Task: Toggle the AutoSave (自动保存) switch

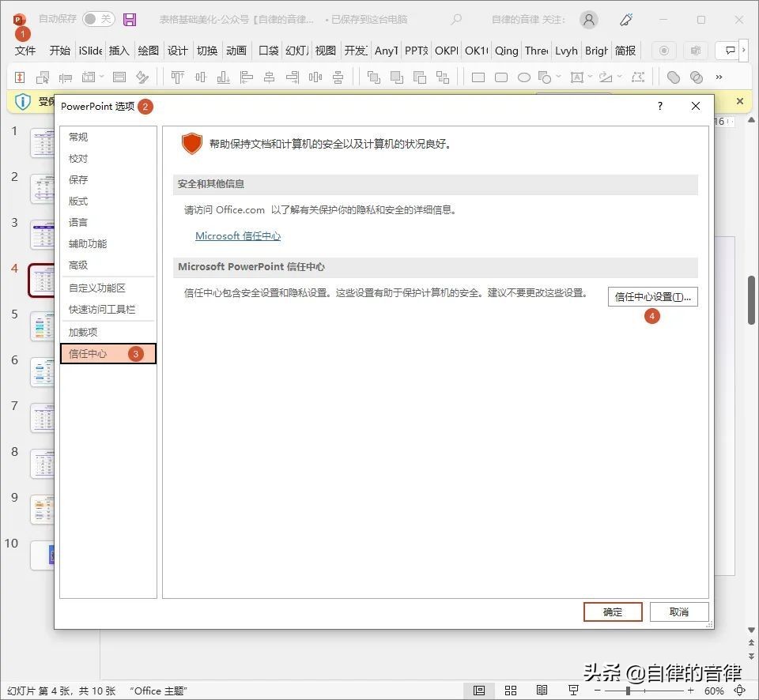Action: tap(98, 20)
